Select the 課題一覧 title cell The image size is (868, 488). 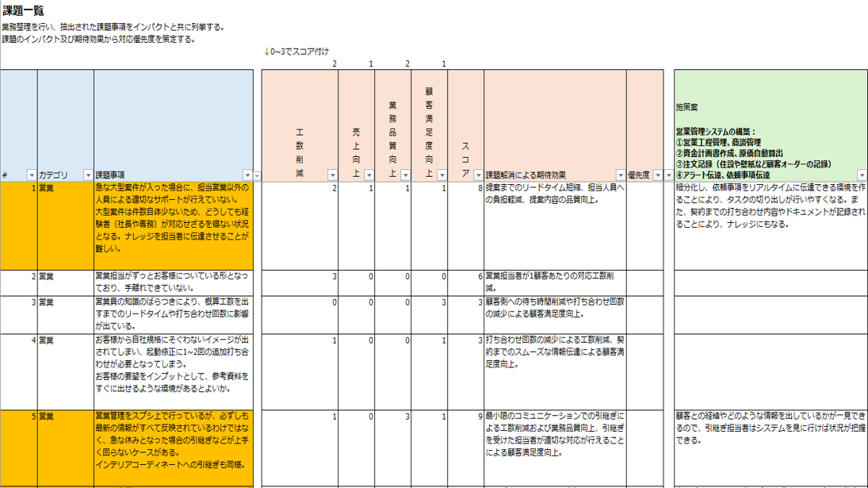click(x=23, y=10)
